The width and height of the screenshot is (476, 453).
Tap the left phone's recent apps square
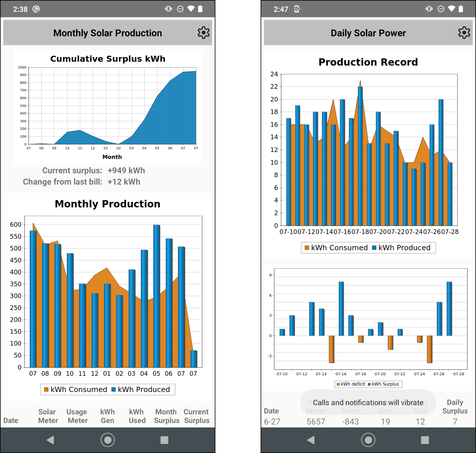click(x=164, y=440)
